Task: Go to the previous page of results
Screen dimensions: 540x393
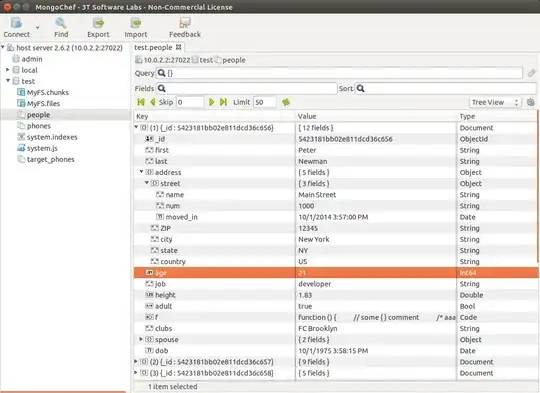Action: [x=153, y=102]
